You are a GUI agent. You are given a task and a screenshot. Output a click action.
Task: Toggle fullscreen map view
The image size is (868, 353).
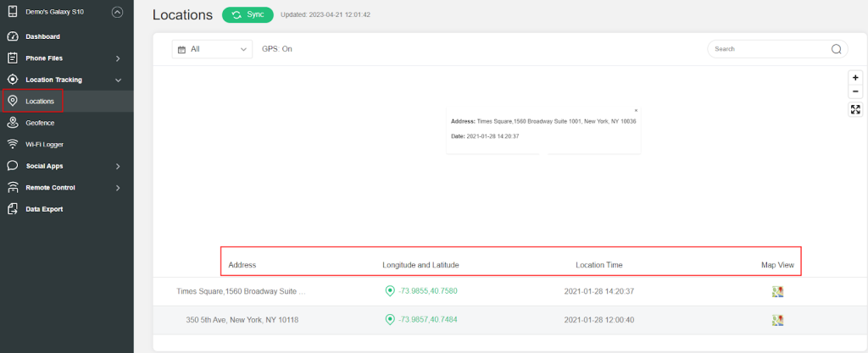[855, 109]
